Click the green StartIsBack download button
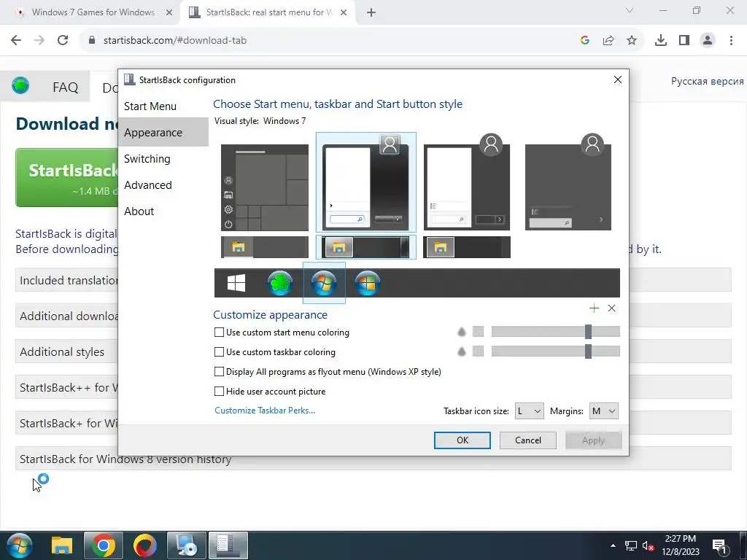Image resolution: width=747 pixels, height=560 pixels. point(66,177)
